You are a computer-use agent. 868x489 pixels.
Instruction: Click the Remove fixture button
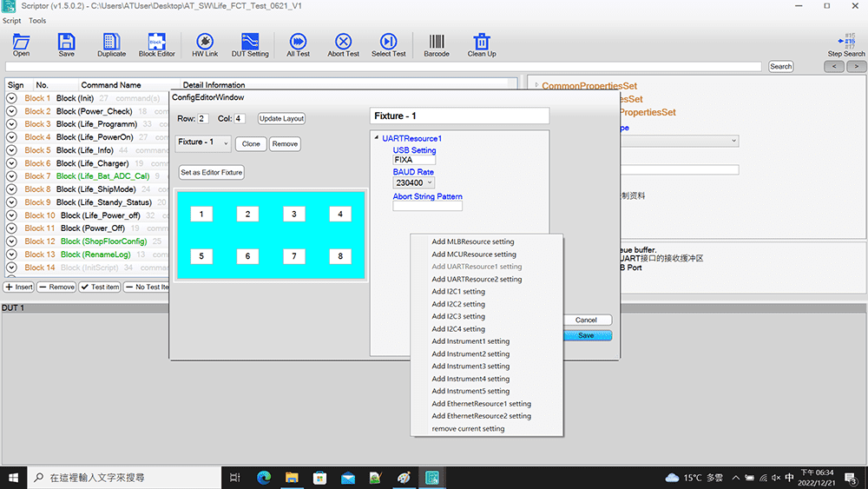point(285,144)
